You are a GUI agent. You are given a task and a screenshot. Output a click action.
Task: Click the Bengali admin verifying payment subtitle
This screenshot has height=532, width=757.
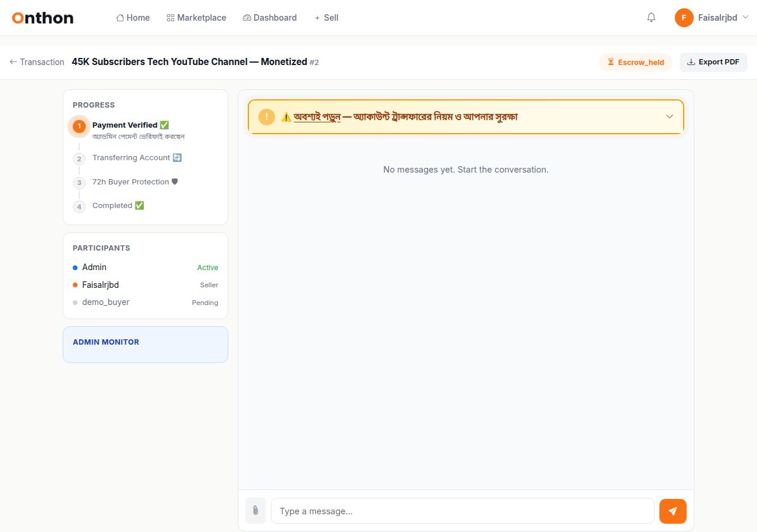[138, 137]
